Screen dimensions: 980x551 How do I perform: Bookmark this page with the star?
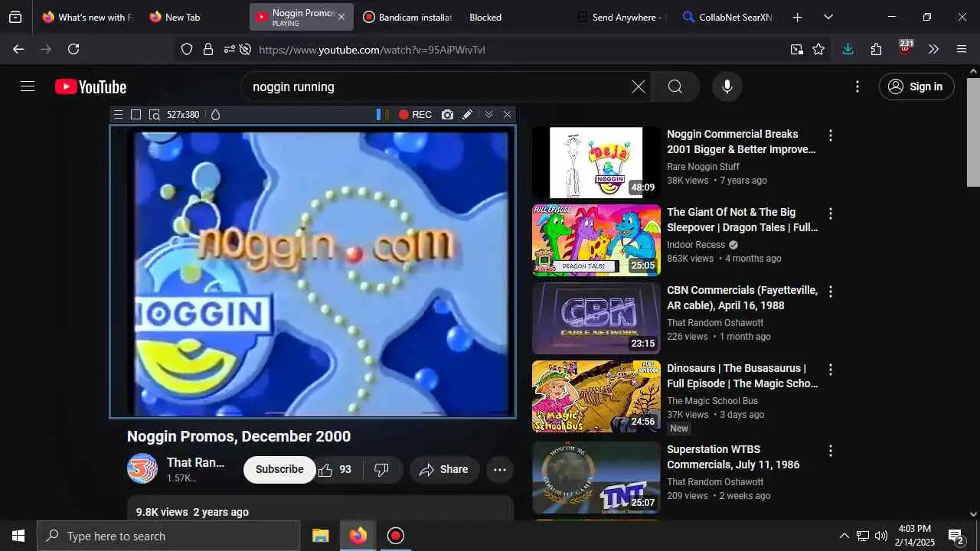[x=818, y=49]
